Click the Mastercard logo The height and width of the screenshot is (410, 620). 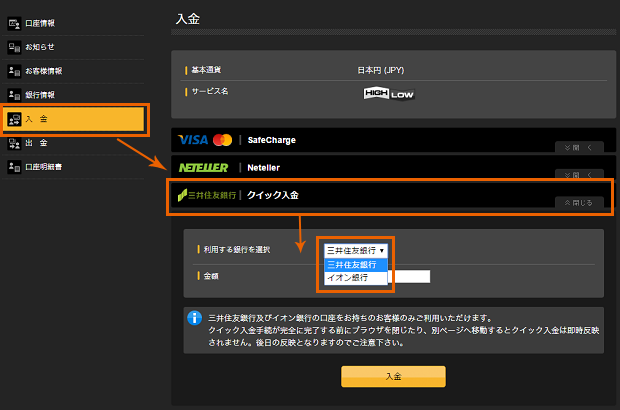pyautogui.click(x=222, y=140)
